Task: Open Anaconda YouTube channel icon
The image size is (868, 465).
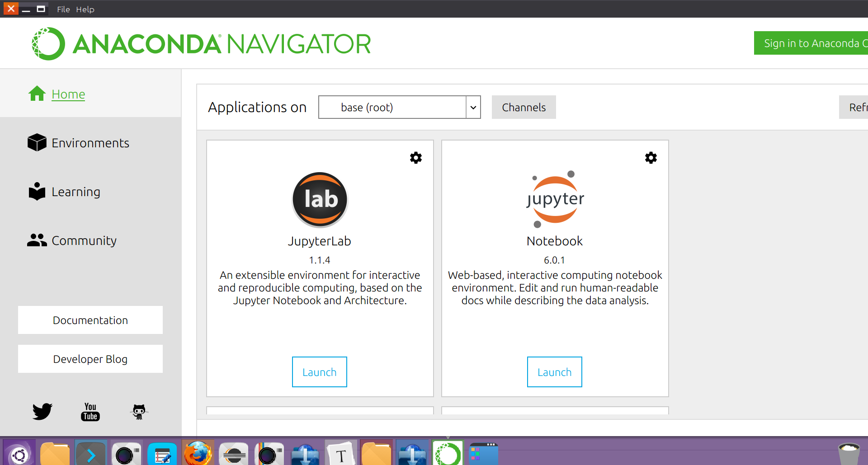Action: tap(90, 412)
